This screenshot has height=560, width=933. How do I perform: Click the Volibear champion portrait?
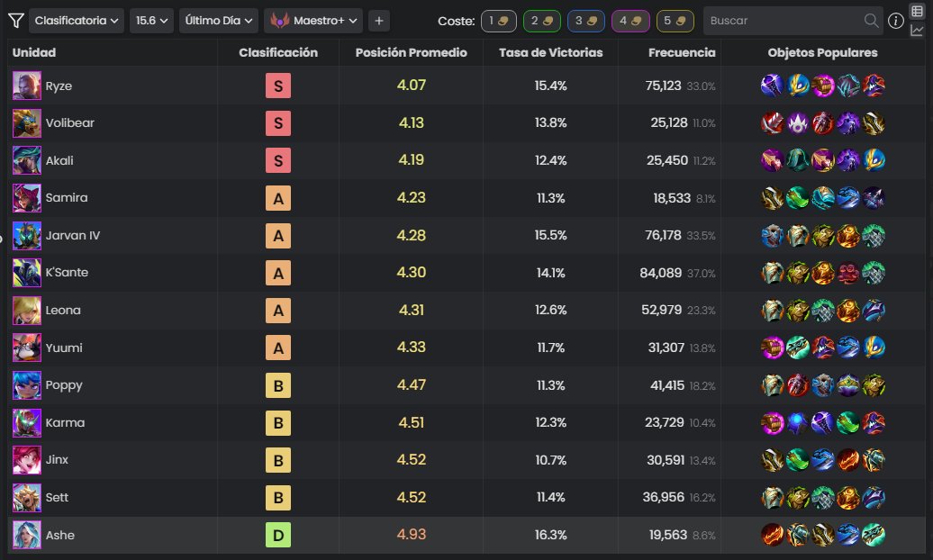pos(27,123)
